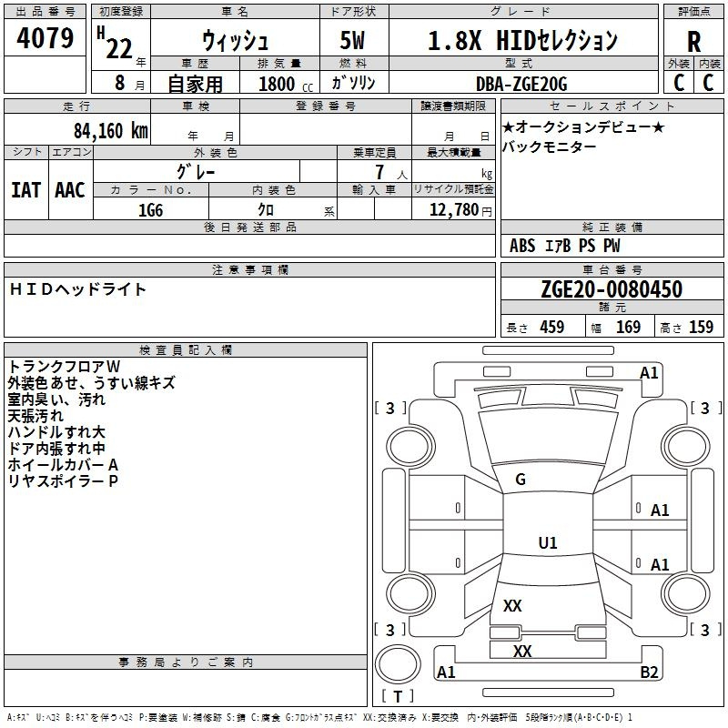Image resolution: width=728 pixels, height=728 pixels.
Task: Click the B2 mark on the car diagram
Action: tap(650, 672)
